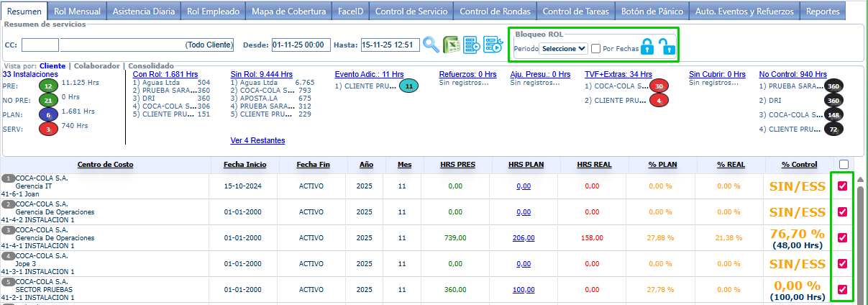Switch view to Colaborador

coord(96,65)
